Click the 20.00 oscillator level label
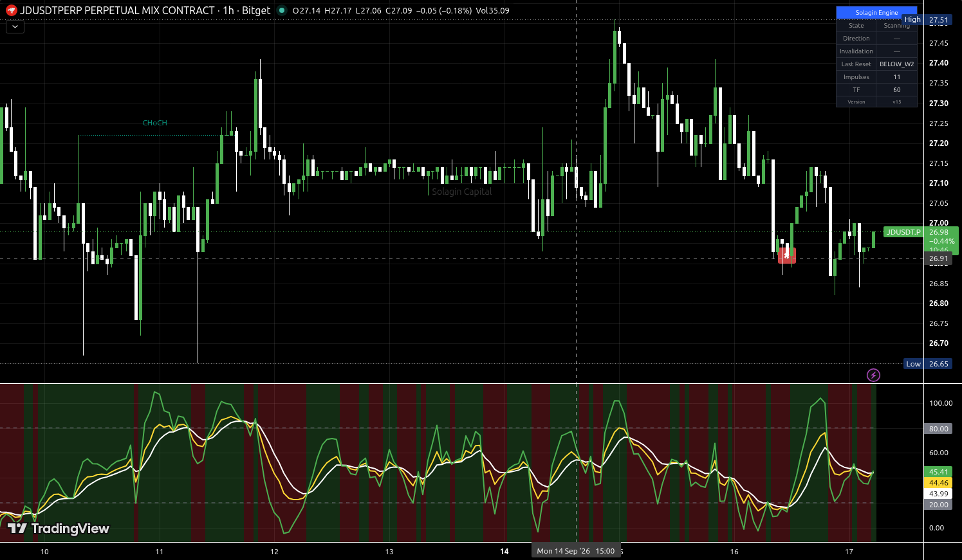Viewport: 962px width, 560px height. click(938, 505)
